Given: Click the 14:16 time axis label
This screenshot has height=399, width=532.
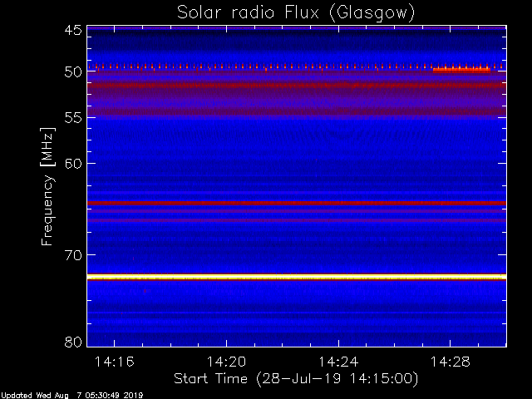Looking at the screenshot, I should [115, 362].
